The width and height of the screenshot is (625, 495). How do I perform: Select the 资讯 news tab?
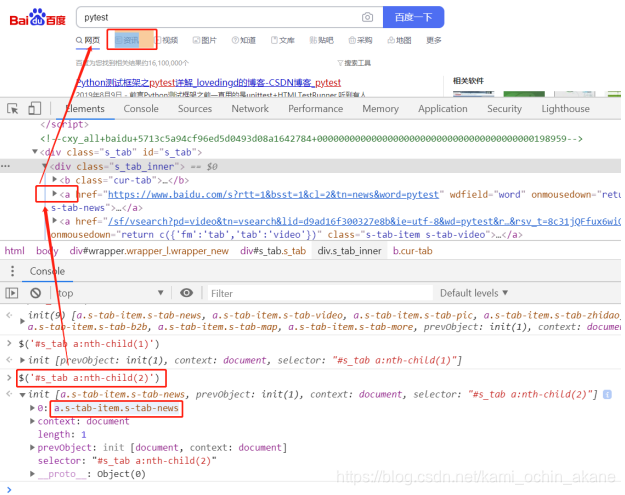click(127, 40)
